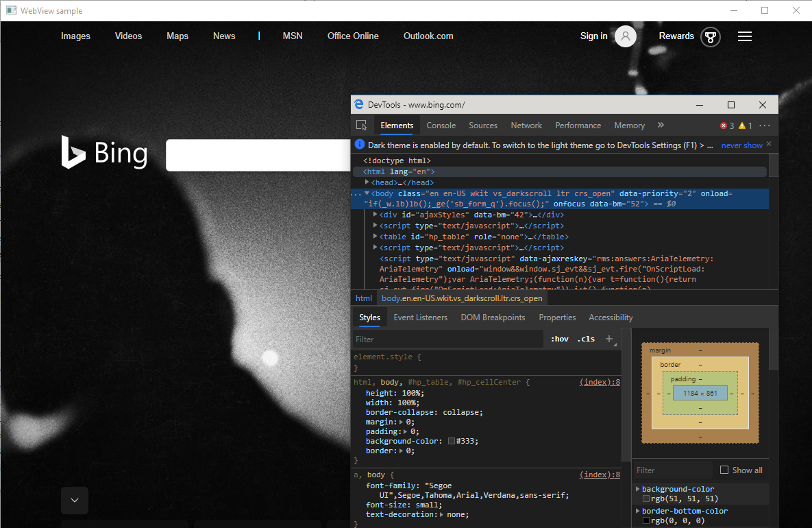Open the Bing page hamburger menu
Viewport: 812px width, 528px height.
click(x=745, y=36)
